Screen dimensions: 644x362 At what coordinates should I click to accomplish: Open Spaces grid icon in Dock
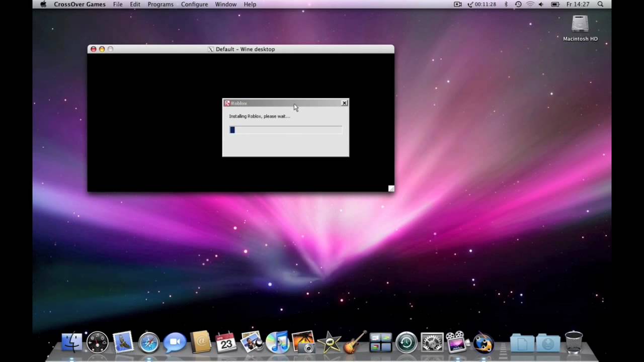(380, 342)
